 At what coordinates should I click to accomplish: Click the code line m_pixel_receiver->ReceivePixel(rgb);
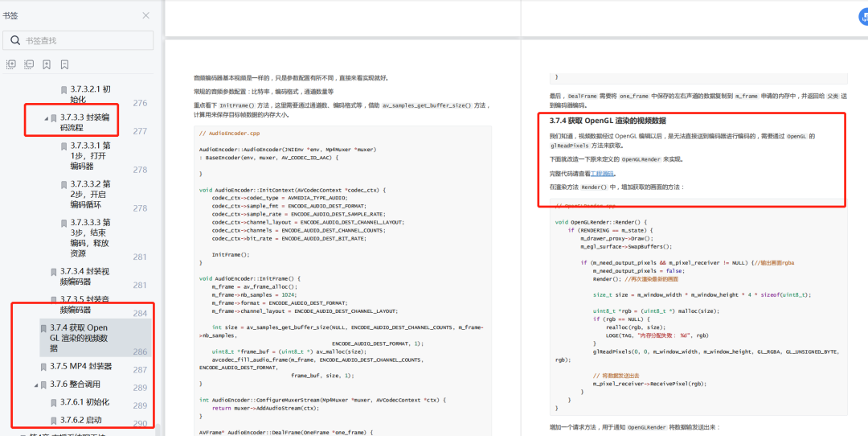(x=650, y=384)
